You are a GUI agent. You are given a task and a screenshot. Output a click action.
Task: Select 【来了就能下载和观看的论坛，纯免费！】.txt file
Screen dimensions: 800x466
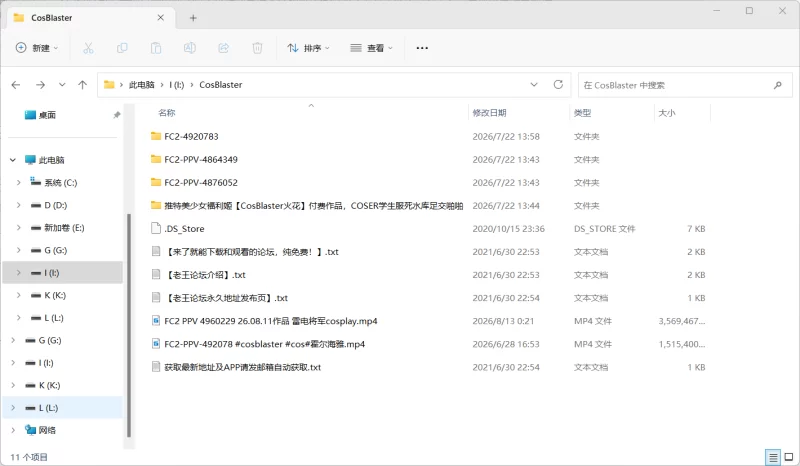point(252,252)
